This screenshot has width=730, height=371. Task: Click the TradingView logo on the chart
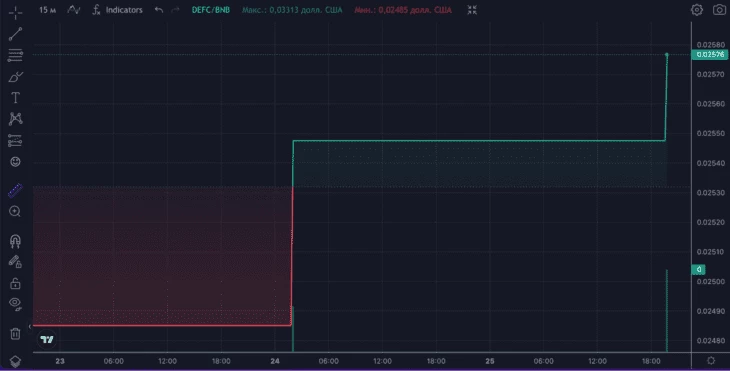click(x=47, y=339)
